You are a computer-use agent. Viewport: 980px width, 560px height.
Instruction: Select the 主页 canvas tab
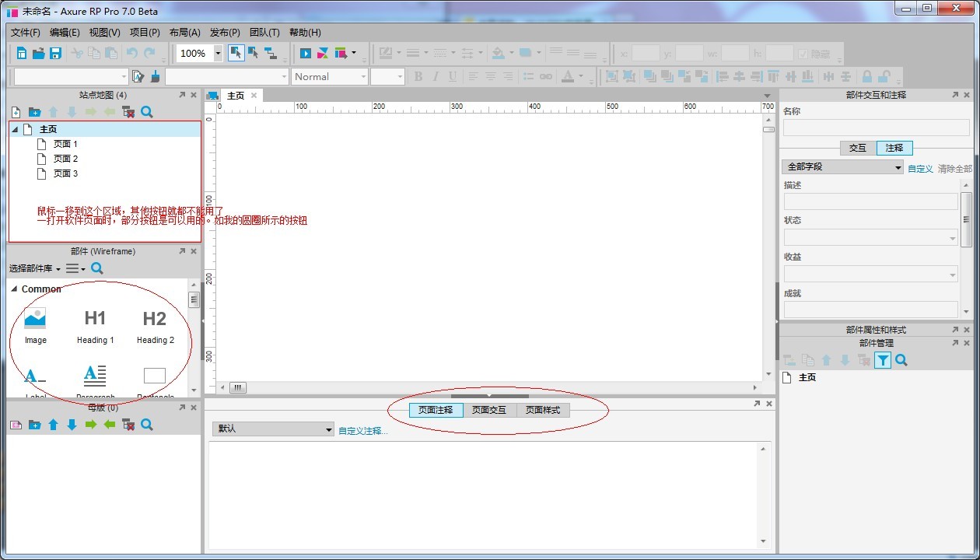point(235,96)
